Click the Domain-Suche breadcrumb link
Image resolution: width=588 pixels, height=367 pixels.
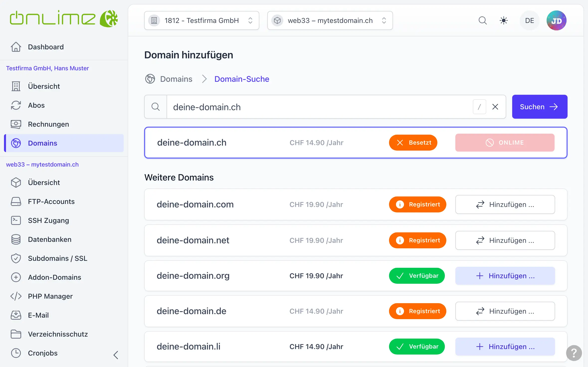click(x=242, y=79)
